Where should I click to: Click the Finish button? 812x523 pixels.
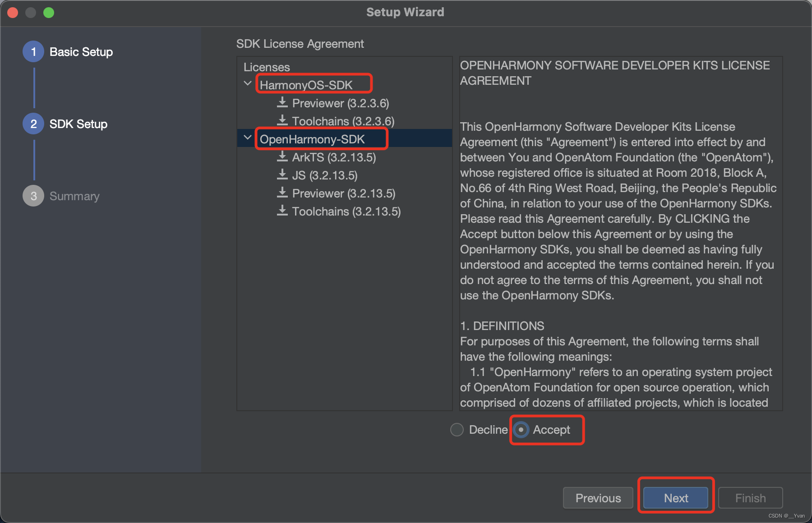tap(750, 498)
